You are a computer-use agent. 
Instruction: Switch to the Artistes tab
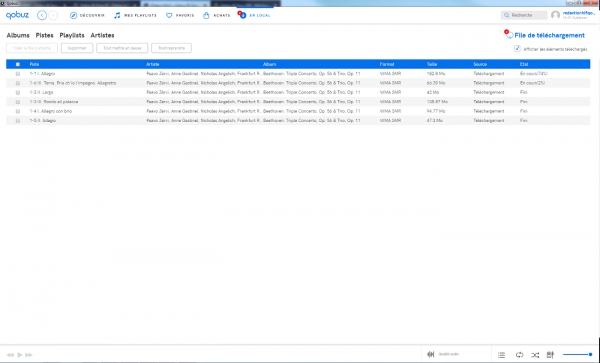click(x=102, y=35)
